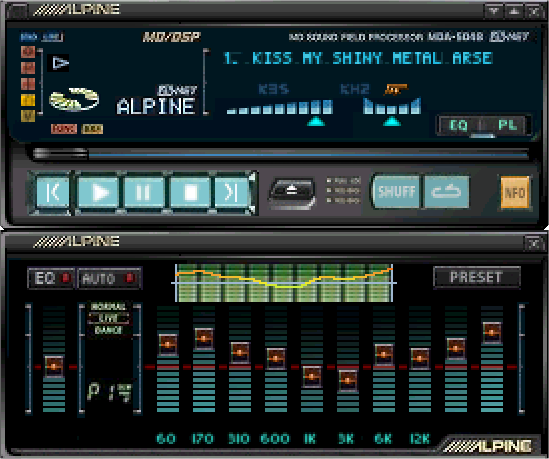Skip to the next track
Screen dimensions: 549x459
231,192
